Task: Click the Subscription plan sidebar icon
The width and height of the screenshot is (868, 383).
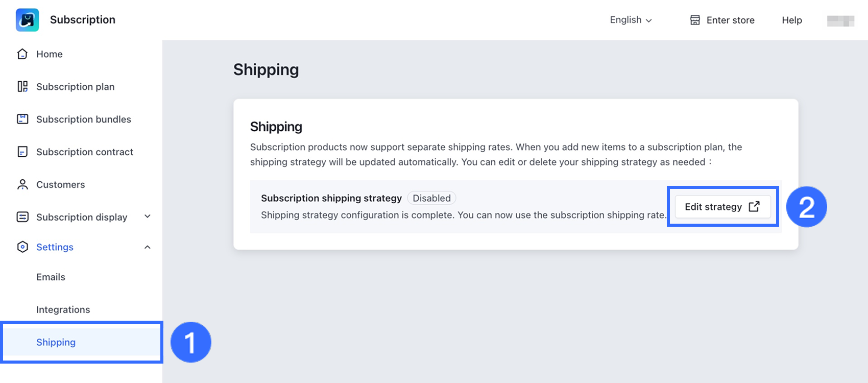Action: pyautogui.click(x=22, y=87)
